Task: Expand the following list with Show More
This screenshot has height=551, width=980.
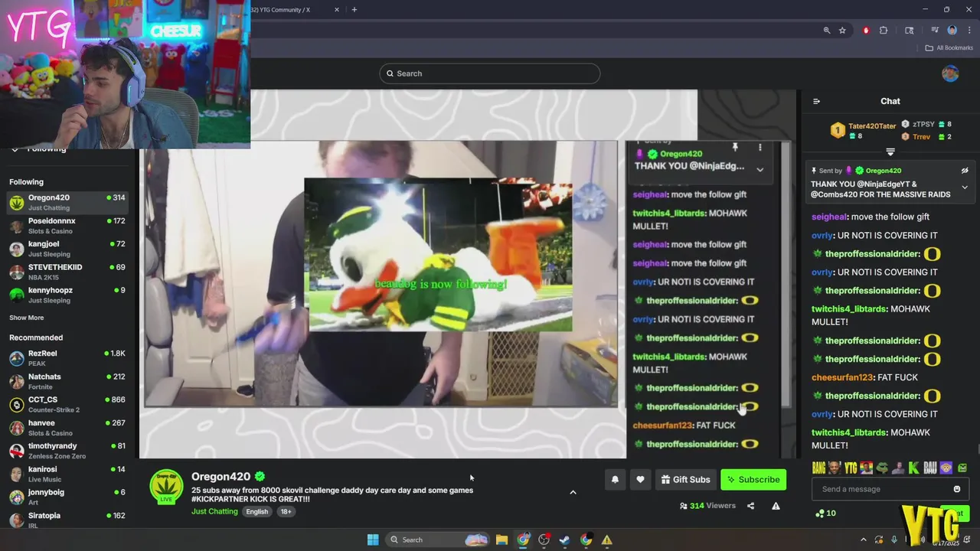Action: click(27, 318)
